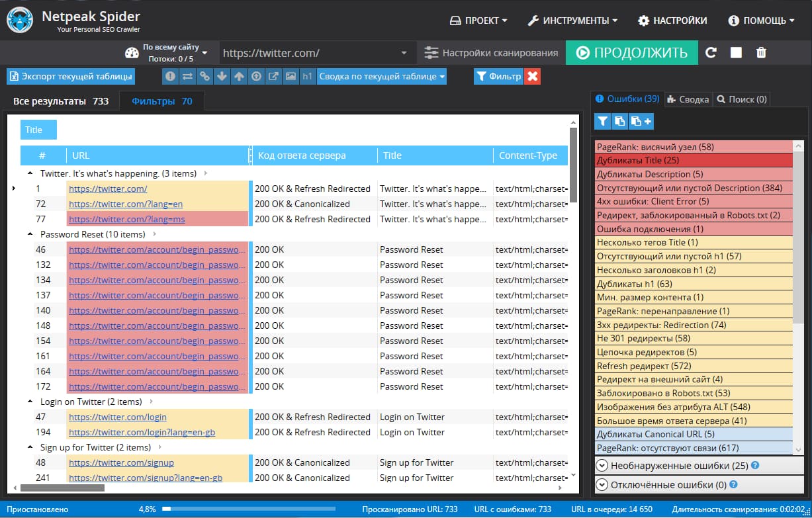Click the trash bin clear icon
The height and width of the screenshot is (518, 812).
click(761, 53)
